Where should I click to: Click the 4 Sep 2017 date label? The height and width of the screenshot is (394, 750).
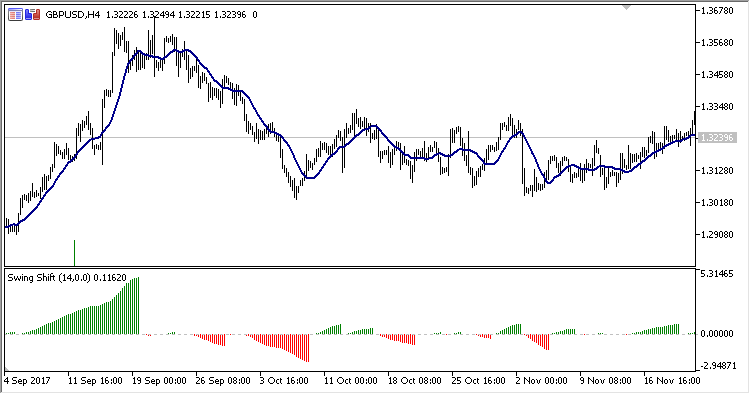[27, 381]
